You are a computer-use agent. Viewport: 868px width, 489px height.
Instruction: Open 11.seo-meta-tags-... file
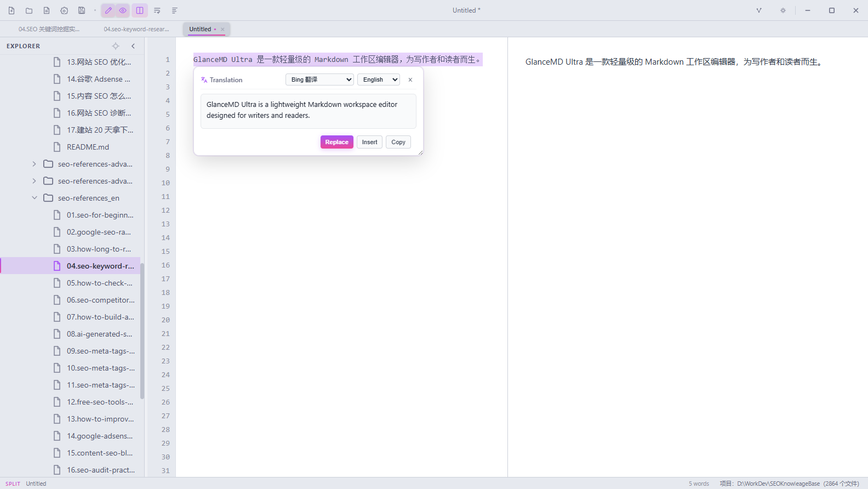point(70,385)
